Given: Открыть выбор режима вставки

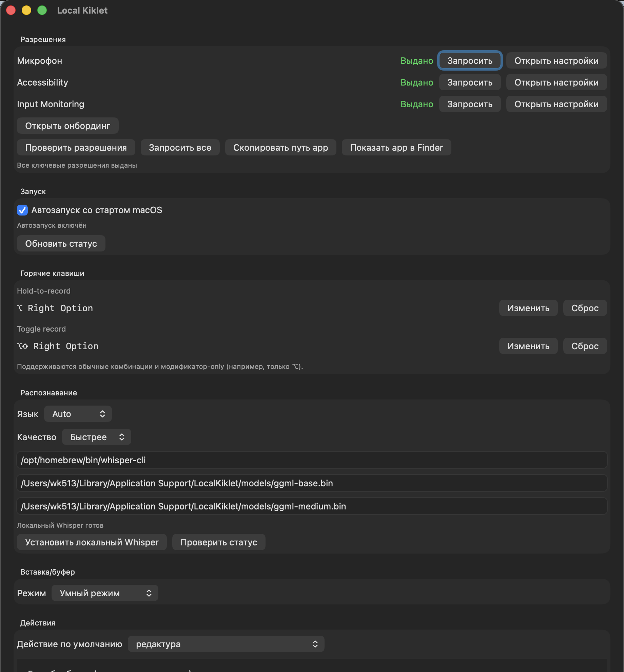Looking at the screenshot, I should (x=104, y=593).
